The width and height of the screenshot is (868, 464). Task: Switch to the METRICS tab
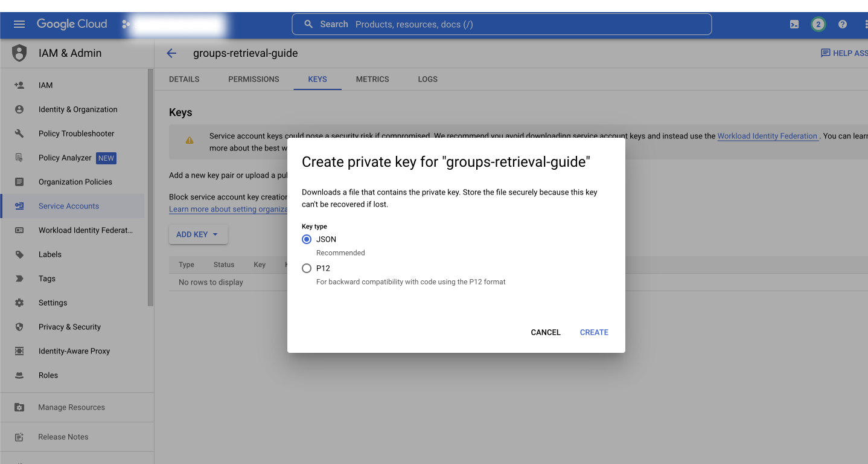[x=372, y=79]
